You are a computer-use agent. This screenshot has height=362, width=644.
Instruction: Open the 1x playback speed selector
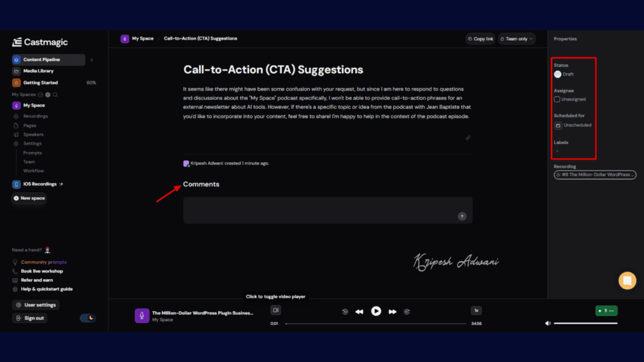coord(476,310)
